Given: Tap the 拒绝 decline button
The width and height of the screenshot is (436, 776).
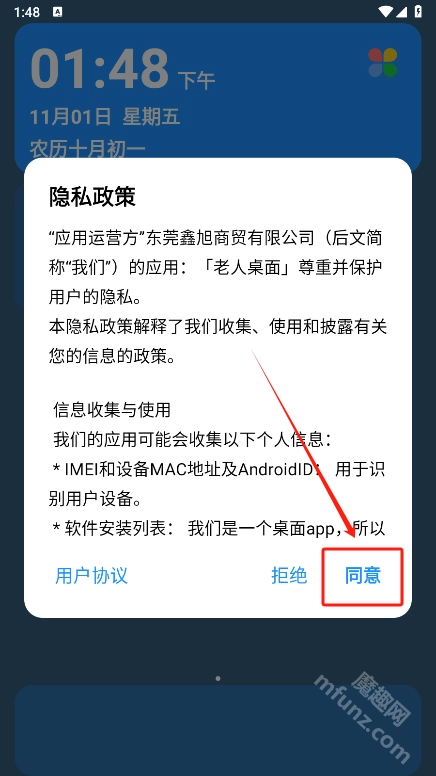Looking at the screenshot, I should 289,576.
